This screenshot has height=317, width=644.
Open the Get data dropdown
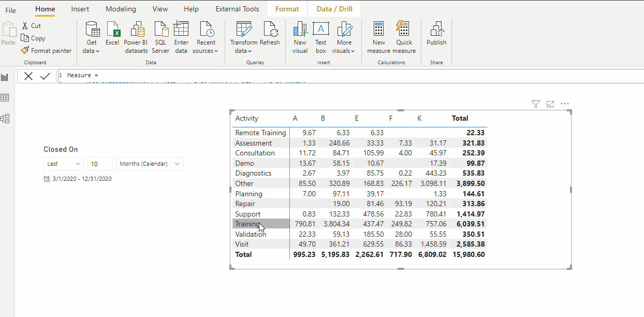tap(92, 38)
